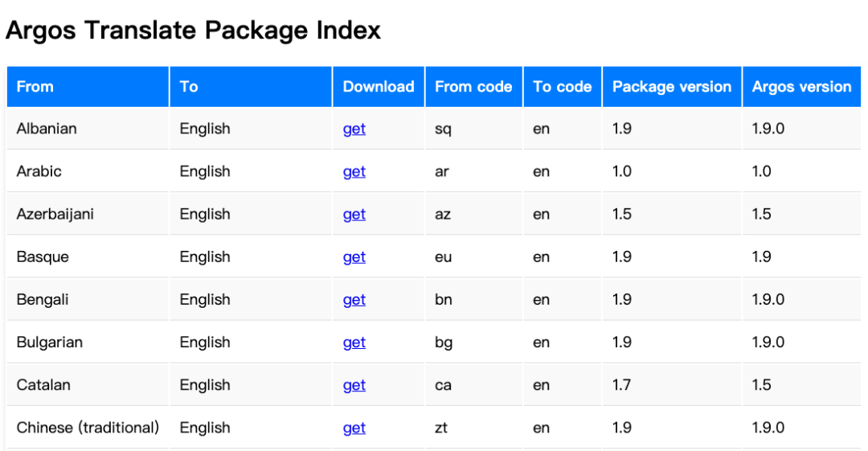Click the get link for Arabic

tap(354, 171)
